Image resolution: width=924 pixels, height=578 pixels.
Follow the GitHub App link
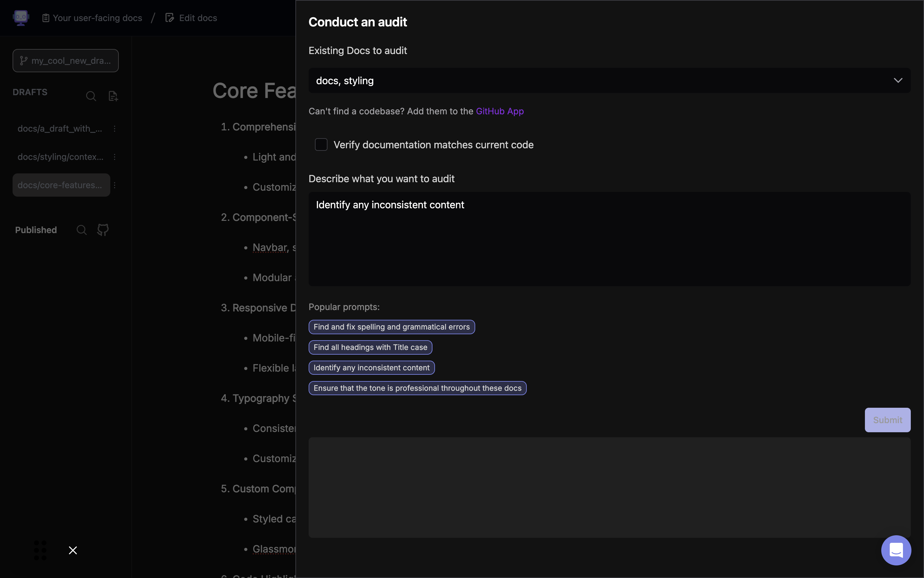pos(499,111)
